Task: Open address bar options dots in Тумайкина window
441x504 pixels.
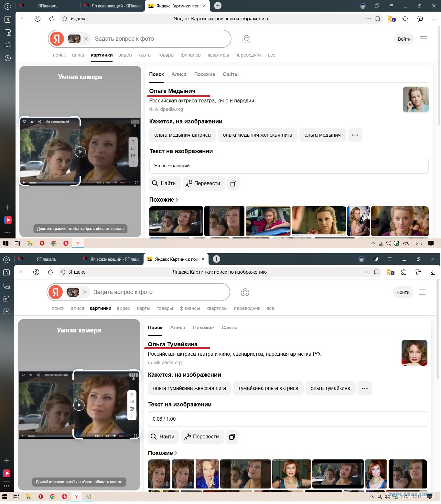Action: tap(367, 272)
